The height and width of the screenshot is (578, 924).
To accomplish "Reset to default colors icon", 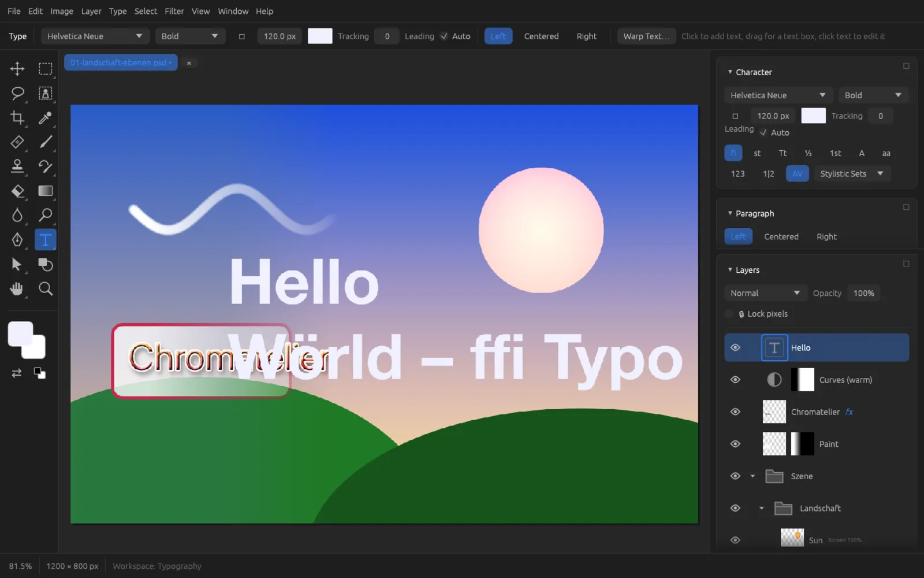I will point(39,373).
